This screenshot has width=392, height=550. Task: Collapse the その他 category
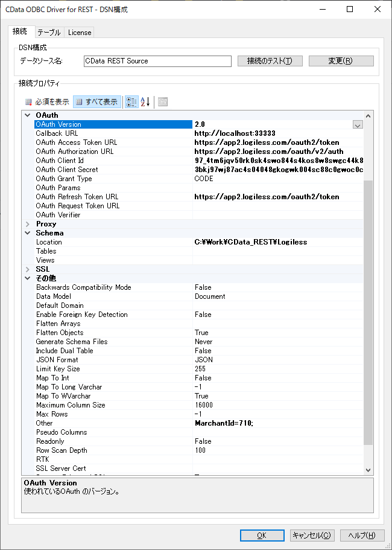coord(28,278)
